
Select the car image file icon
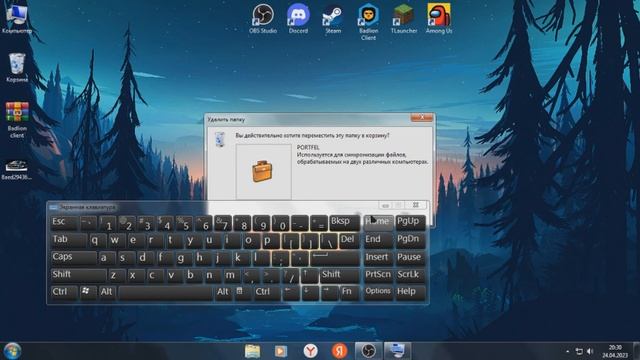pyautogui.click(x=16, y=170)
